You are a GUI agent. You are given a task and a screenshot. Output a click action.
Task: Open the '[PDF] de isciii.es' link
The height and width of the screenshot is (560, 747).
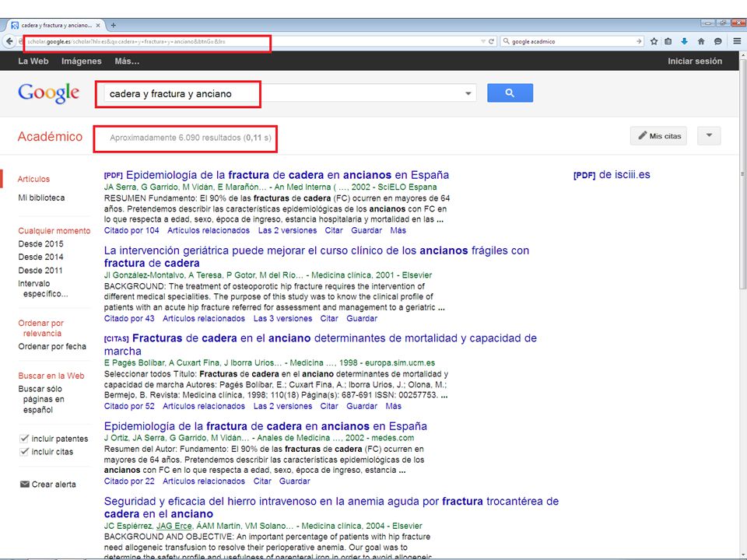click(612, 175)
